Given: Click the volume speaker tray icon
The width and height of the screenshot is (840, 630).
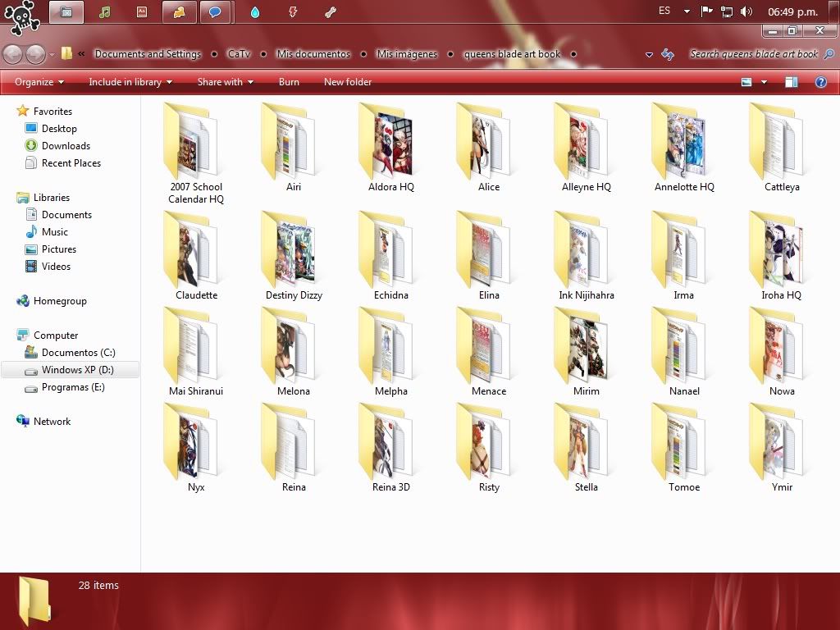Looking at the screenshot, I should (x=746, y=11).
